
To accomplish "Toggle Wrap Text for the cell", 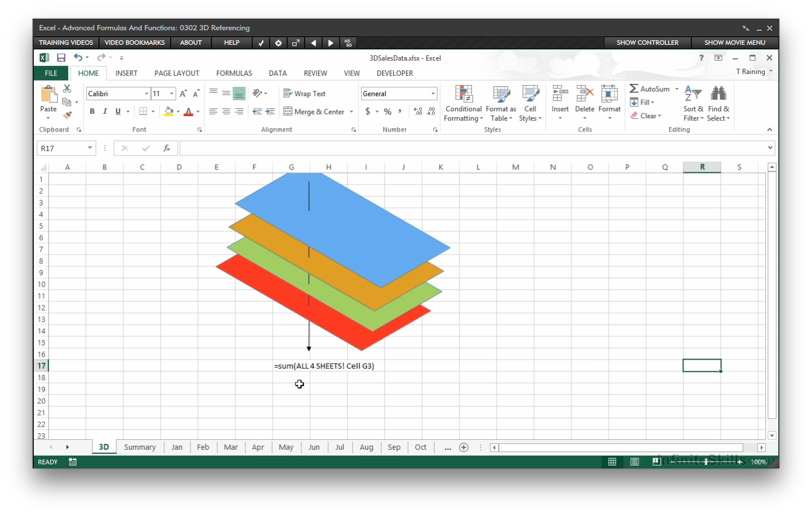I will tap(304, 93).
